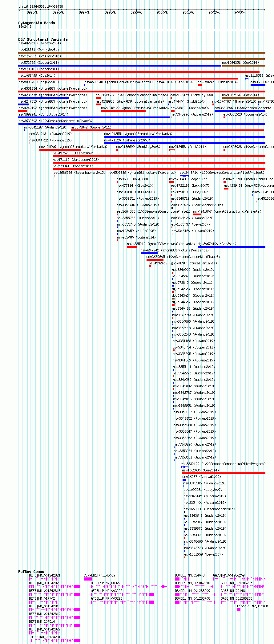This screenshot has width=274, height=644.
Task: Select esv2126479 (Bentley2008) label
Action: pyautogui.click(x=192, y=95)
